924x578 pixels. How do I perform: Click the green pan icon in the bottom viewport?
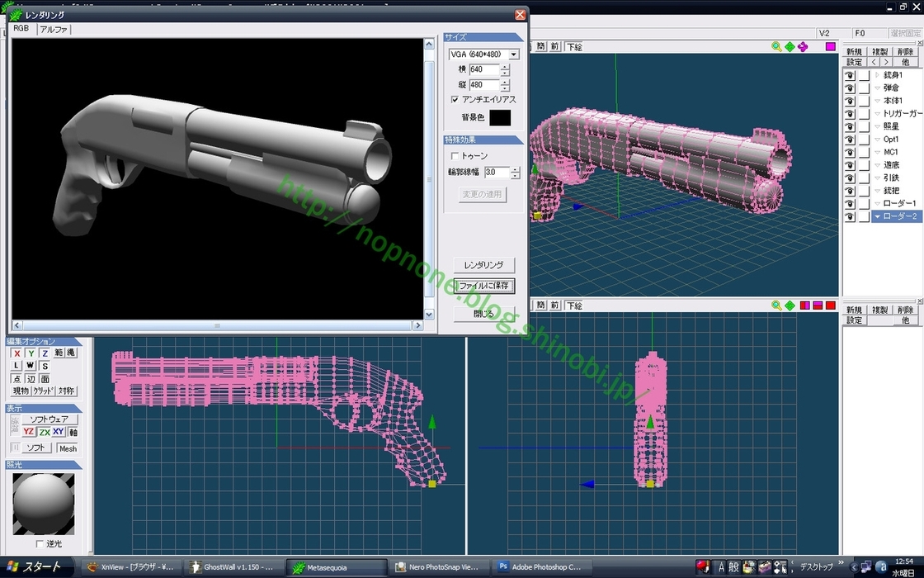coord(790,306)
